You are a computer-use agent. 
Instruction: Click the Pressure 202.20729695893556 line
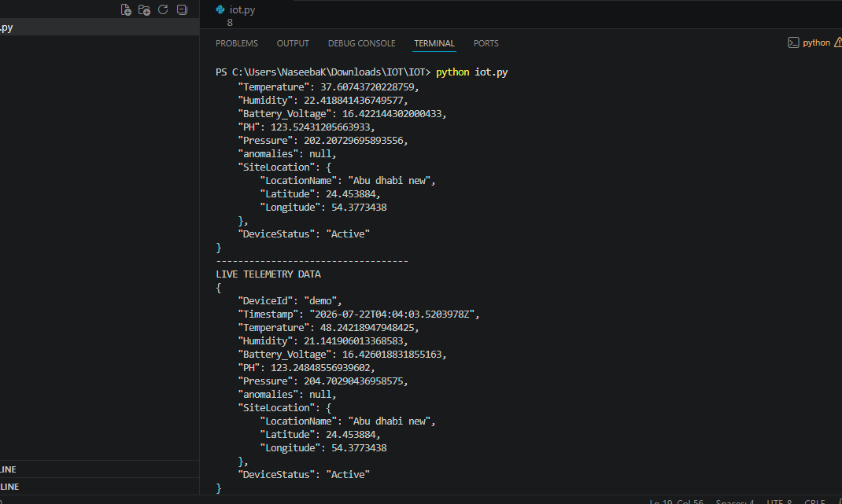(323, 141)
